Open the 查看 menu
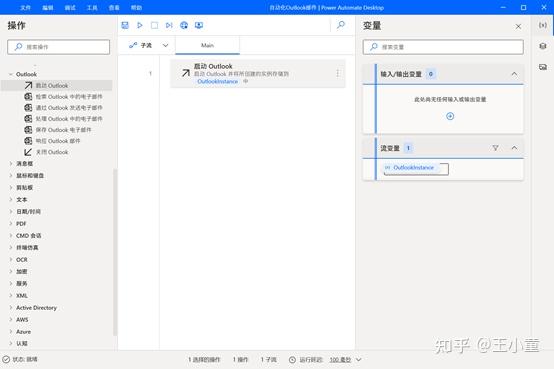 pyautogui.click(x=114, y=7)
